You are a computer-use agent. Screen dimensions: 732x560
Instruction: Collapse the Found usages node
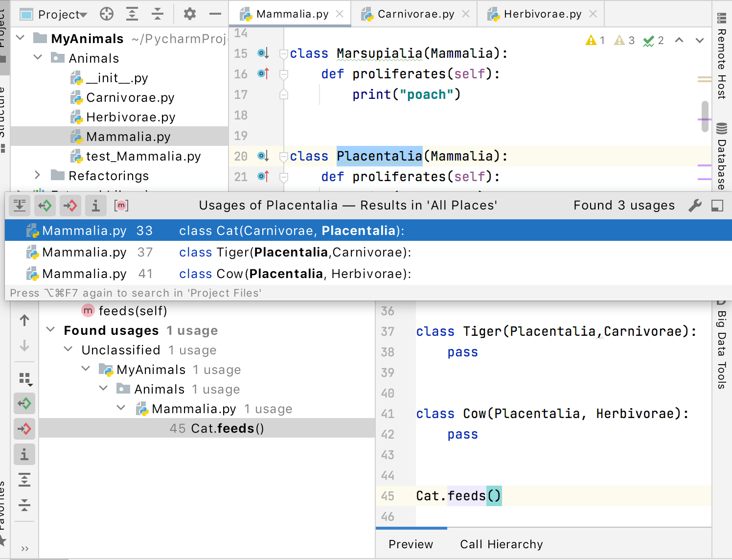[50, 330]
